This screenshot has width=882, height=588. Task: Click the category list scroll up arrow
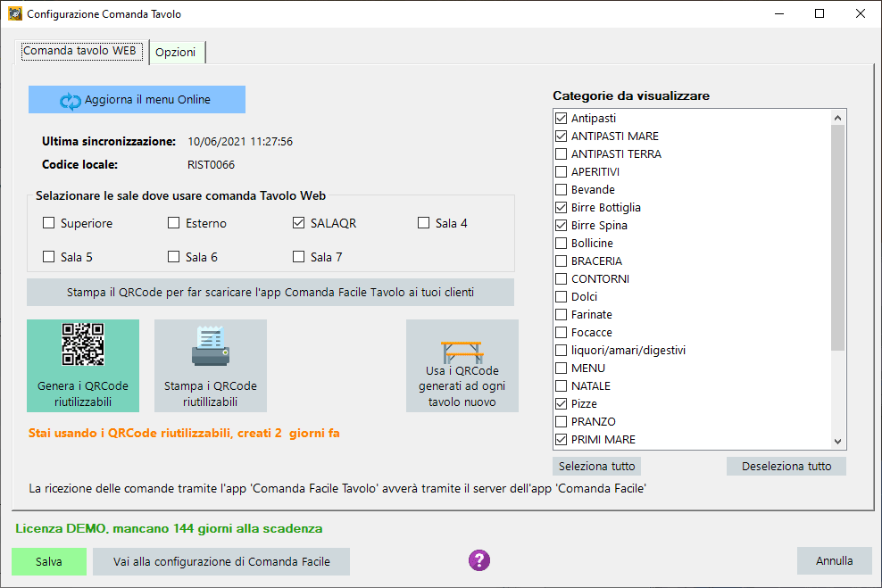pos(837,118)
